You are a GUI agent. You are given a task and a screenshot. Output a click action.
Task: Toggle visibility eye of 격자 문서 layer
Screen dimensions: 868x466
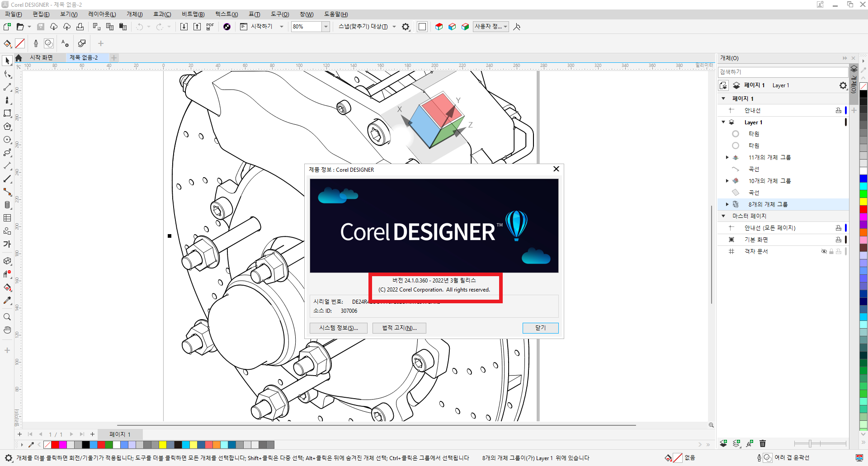(824, 251)
